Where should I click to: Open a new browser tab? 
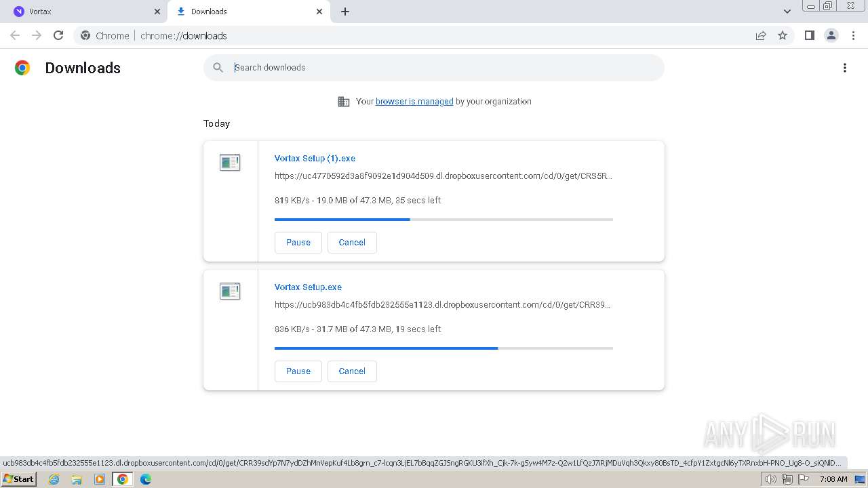(345, 12)
